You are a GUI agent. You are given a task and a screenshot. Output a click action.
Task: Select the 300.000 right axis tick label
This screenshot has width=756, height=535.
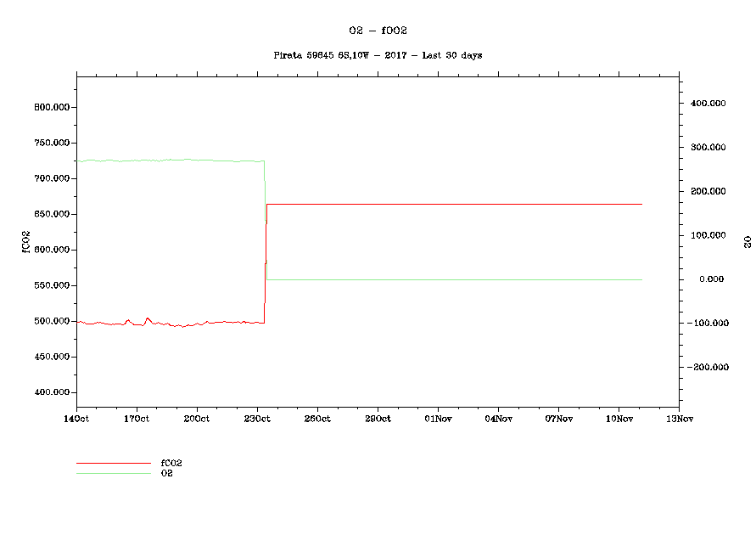pyautogui.click(x=708, y=148)
